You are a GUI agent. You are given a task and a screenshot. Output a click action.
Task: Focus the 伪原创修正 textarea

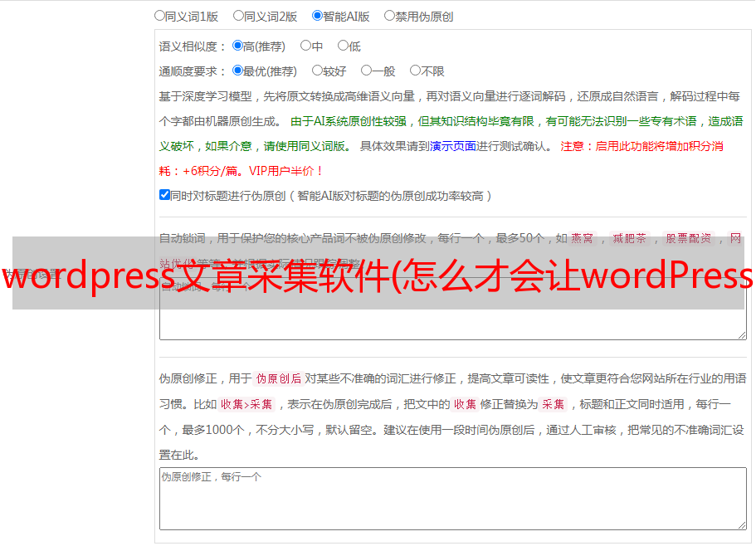(x=453, y=499)
